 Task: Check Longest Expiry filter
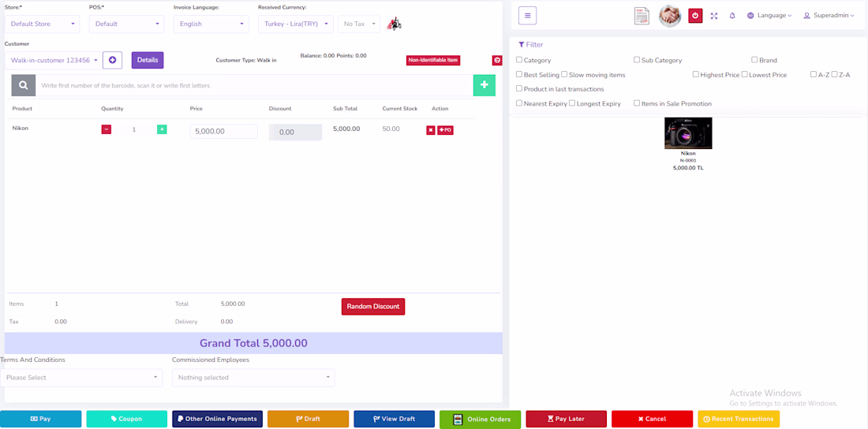tap(572, 103)
